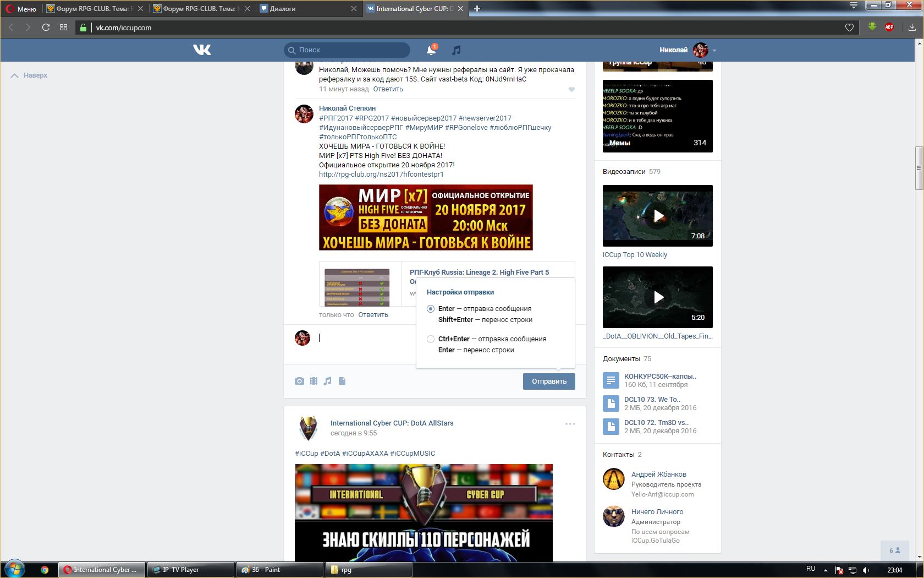The image size is (924, 578).
Task: Click the VK search field
Action: click(347, 50)
